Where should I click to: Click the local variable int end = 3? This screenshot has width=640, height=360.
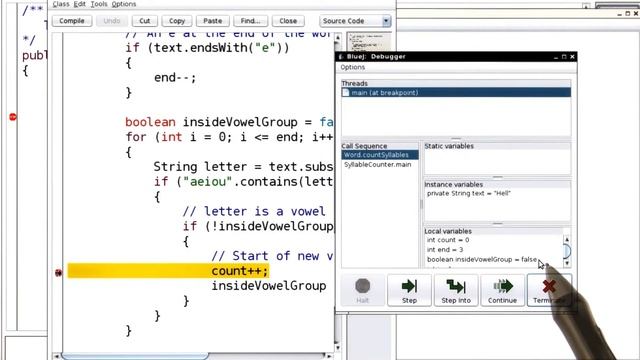click(445, 249)
